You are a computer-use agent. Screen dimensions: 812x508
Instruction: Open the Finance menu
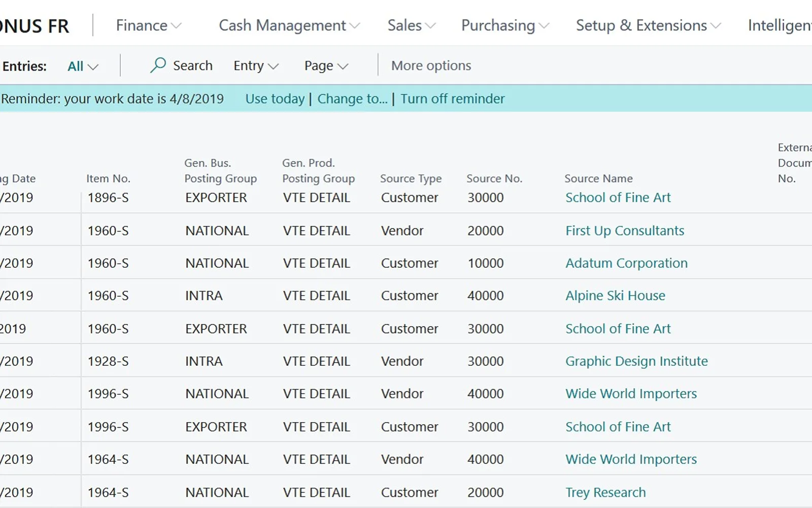(x=148, y=25)
